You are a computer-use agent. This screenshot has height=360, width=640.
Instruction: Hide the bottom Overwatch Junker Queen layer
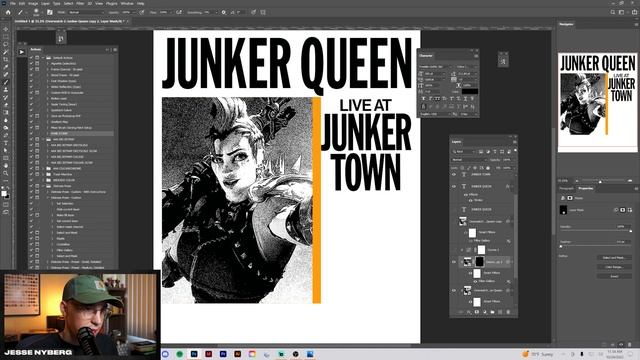pyautogui.click(x=454, y=290)
